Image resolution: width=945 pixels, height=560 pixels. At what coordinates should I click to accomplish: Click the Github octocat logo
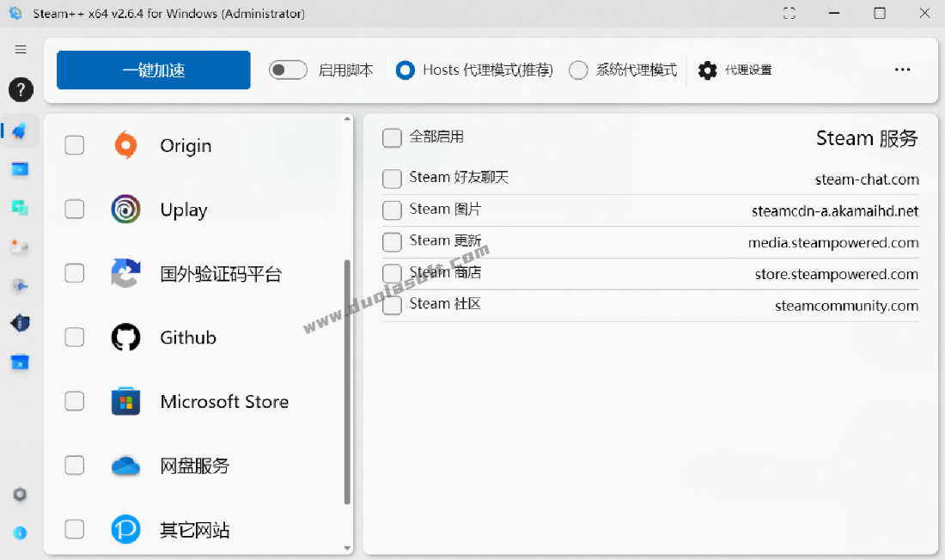(x=125, y=337)
